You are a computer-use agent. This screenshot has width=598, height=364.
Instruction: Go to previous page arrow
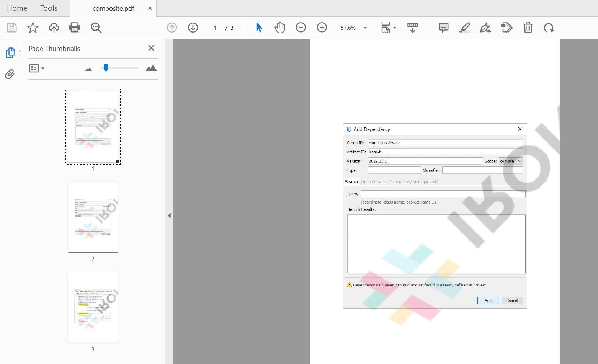click(x=172, y=28)
